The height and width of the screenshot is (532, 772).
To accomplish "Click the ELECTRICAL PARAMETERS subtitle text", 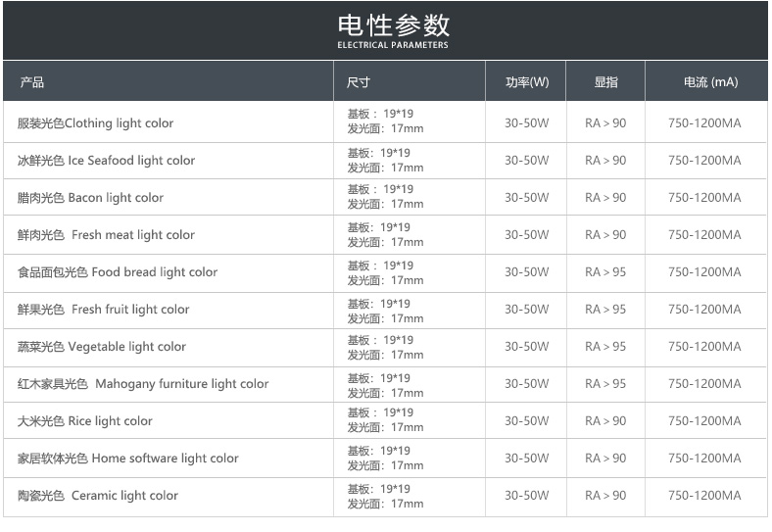I will click(393, 45).
